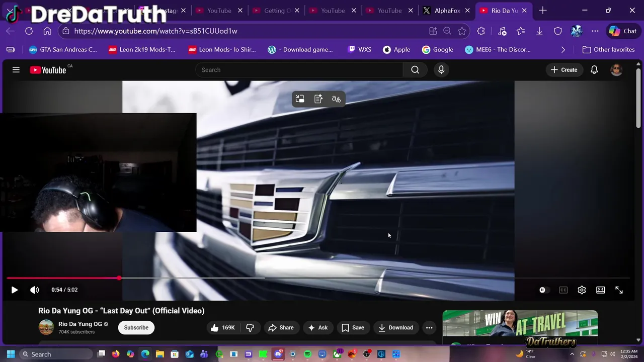Open the Other favorites folder
Screen dimensions: 644x362
coord(609,50)
